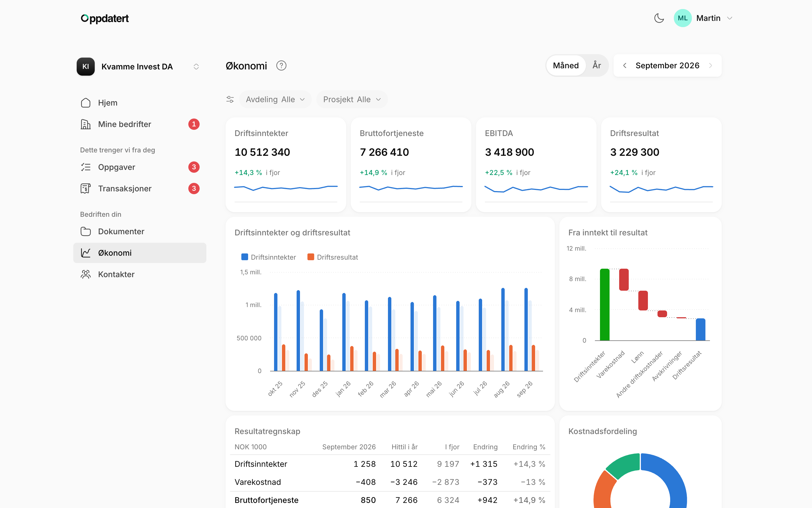Click green Driftsinntekter waterfall bar
This screenshot has width=812, height=508.
pos(605,305)
